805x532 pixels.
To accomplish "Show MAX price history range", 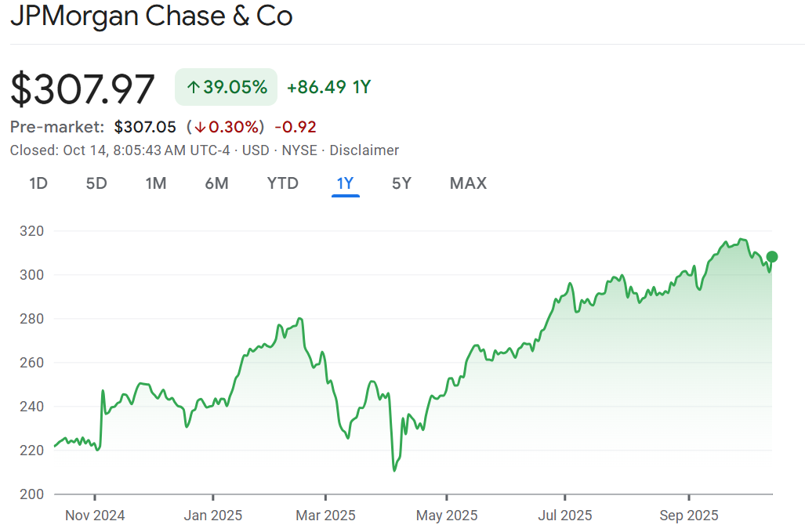I will click(468, 183).
